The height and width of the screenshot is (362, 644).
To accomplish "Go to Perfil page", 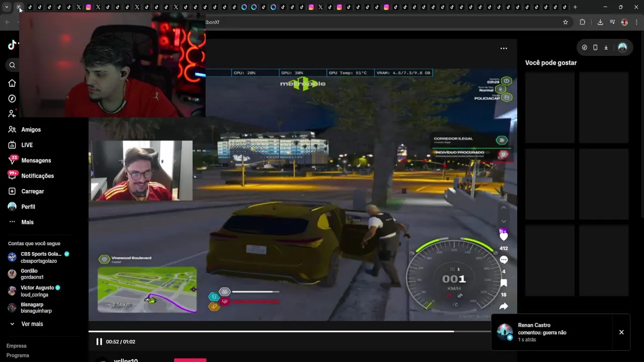I will pyautogui.click(x=22, y=207).
